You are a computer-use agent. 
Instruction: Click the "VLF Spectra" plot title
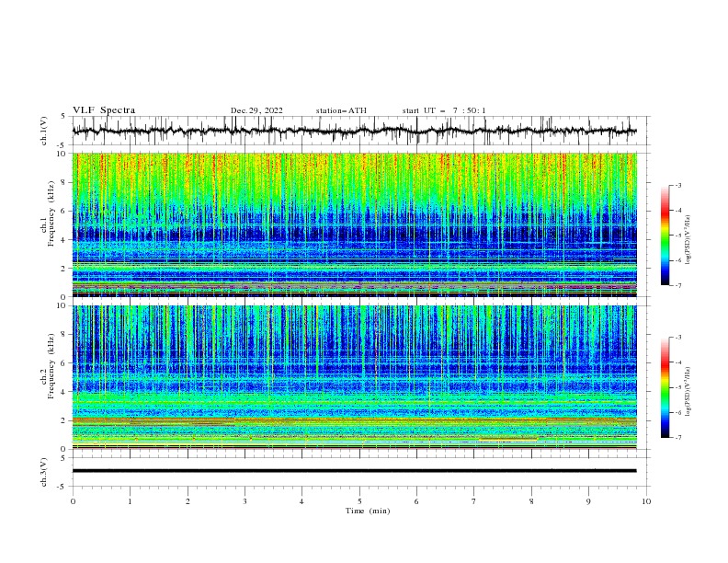point(104,110)
